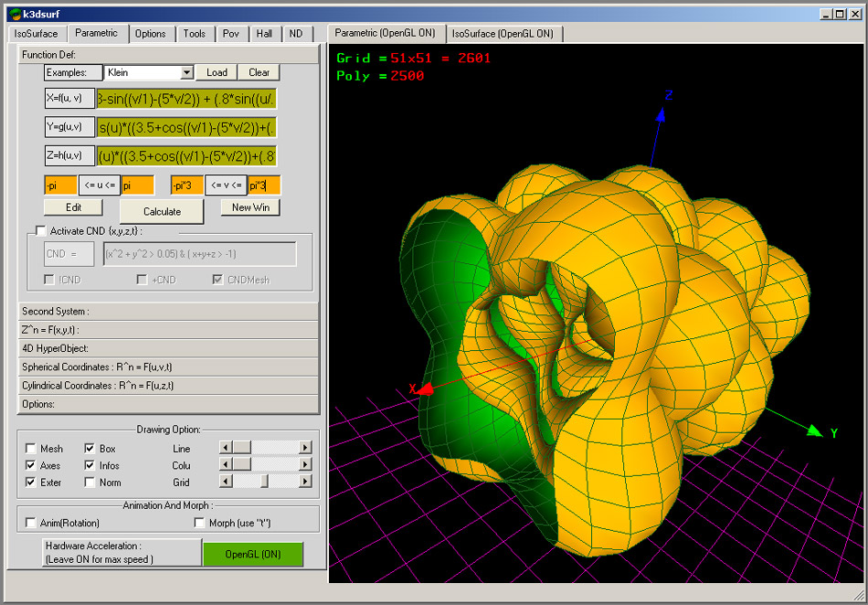Viewport: 868px width, 605px height.
Task: Expand the Cylindrical Coordinates section
Action: (168, 386)
